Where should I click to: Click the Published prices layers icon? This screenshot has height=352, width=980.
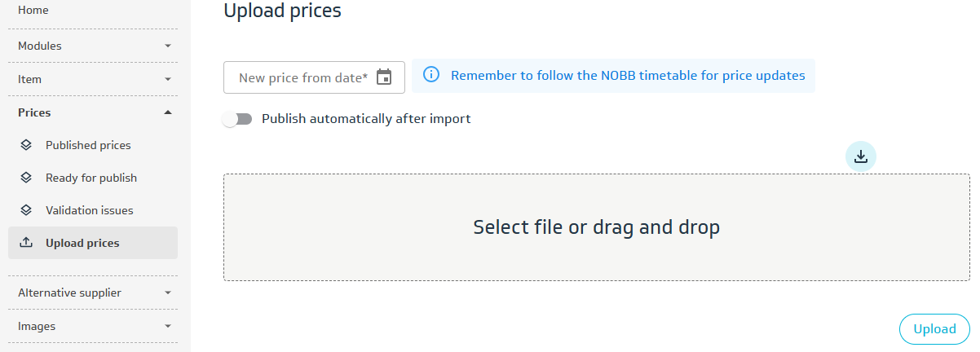pos(26,145)
